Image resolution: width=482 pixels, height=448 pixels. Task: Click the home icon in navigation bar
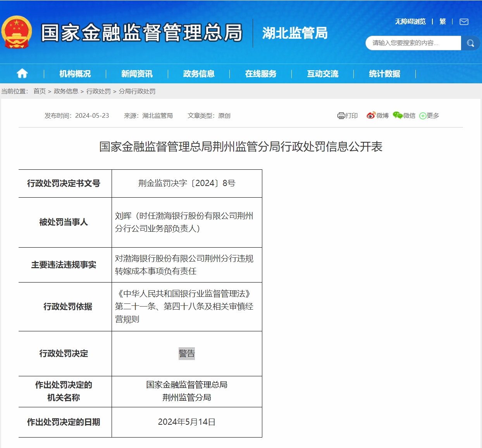(22, 73)
